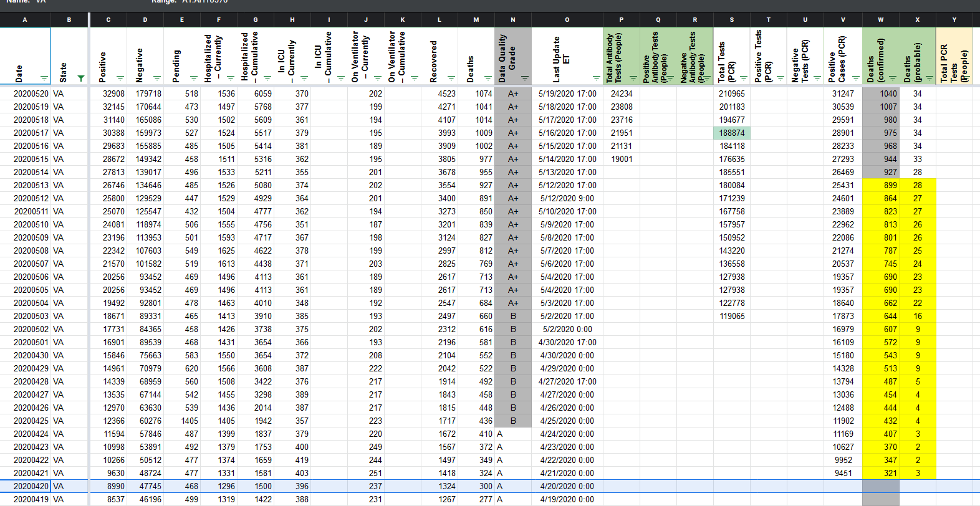
Task: Open the On Ventilator – Currently filter icon
Action: click(x=378, y=79)
